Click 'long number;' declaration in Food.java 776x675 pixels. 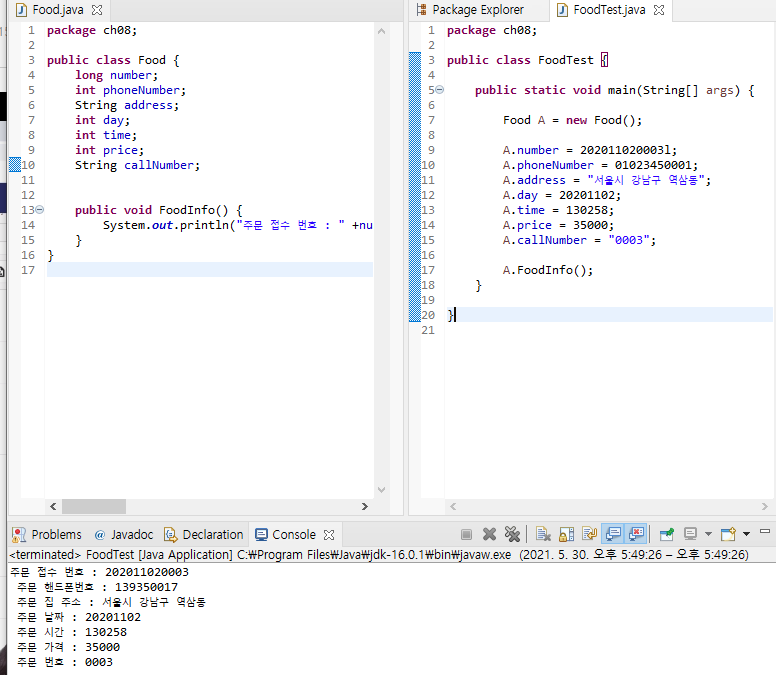click(116, 75)
